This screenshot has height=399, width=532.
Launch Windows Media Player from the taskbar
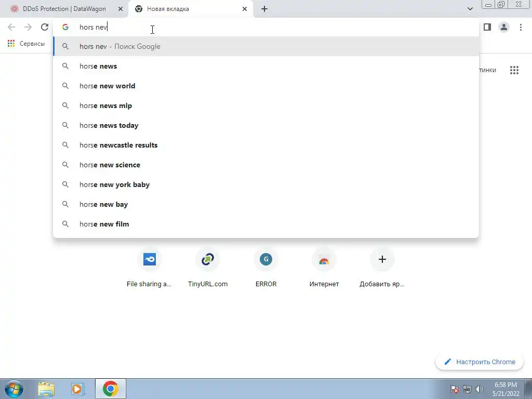[x=78, y=389]
